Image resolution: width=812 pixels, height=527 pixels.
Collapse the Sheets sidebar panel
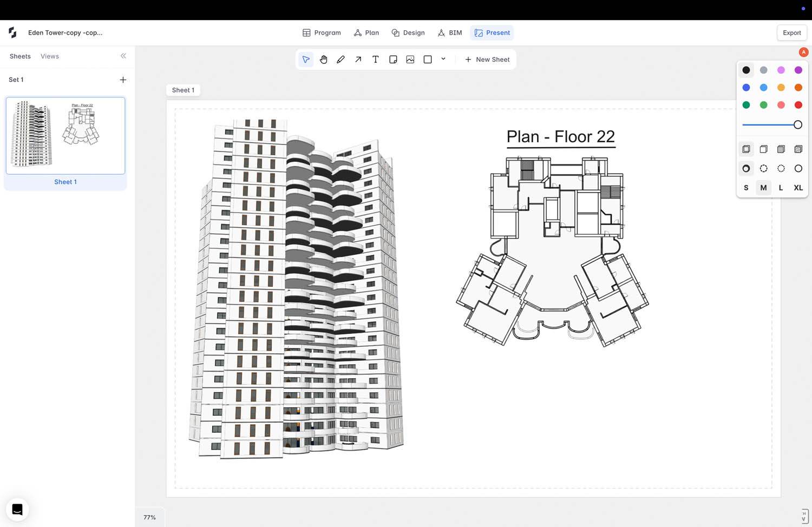(123, 56)
